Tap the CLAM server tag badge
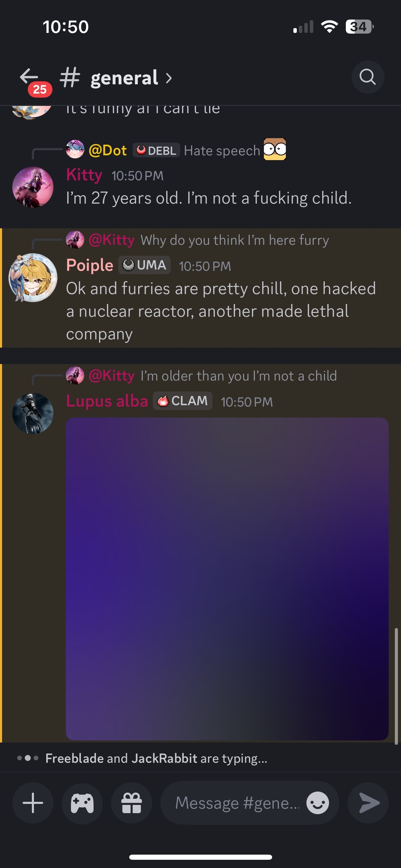Image resolution: width=401 pixels, height=868 pixels. click(183, 401)
